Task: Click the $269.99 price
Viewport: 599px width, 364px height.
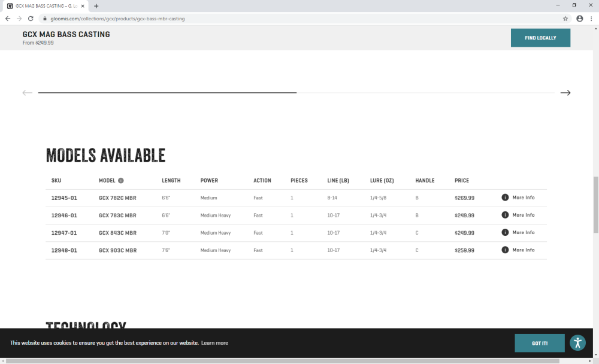Action: pyautogui.click(x=465, y=198)
